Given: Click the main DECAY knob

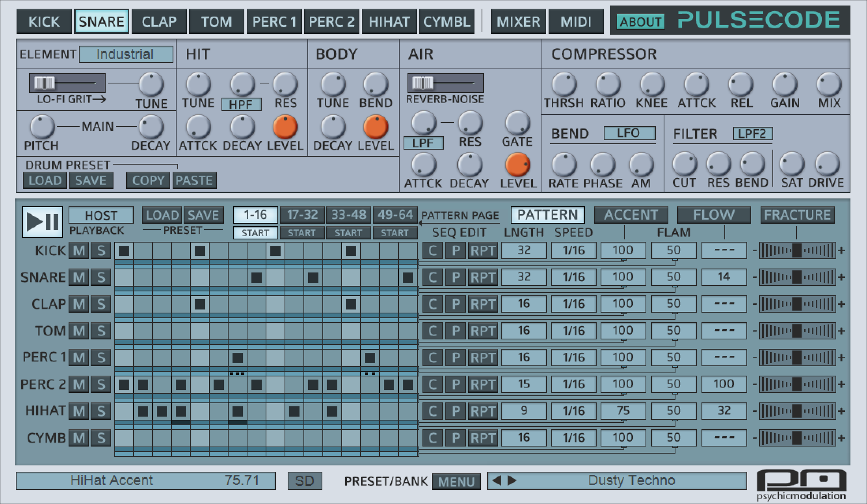Looking at the screenshot, I should (x=151, y=127).
